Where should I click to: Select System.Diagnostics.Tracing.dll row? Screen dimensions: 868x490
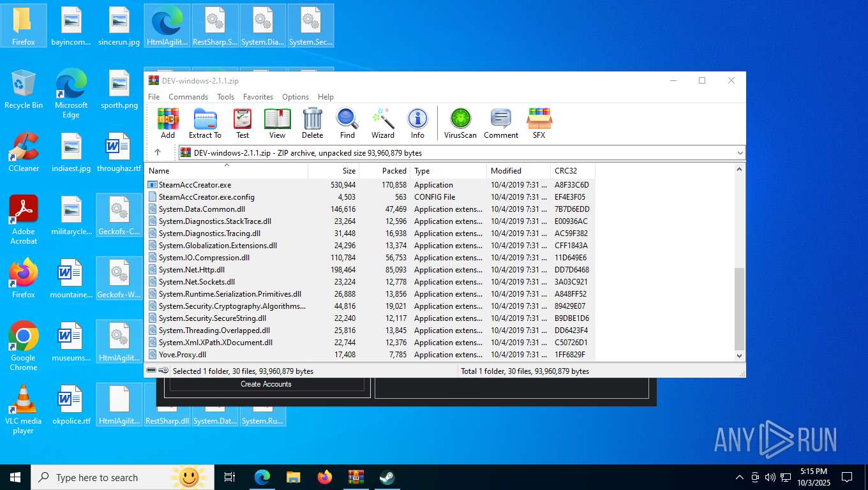[370, 234]
